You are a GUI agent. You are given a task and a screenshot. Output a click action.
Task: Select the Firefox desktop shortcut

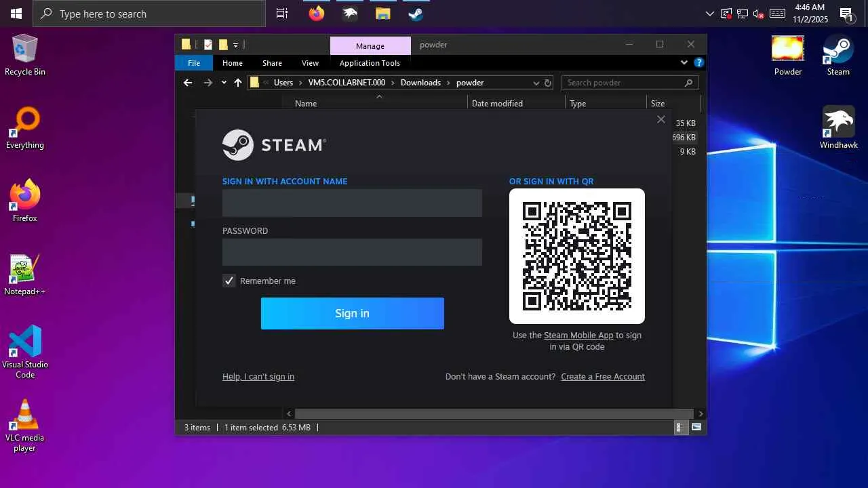(x=25, y=201)
